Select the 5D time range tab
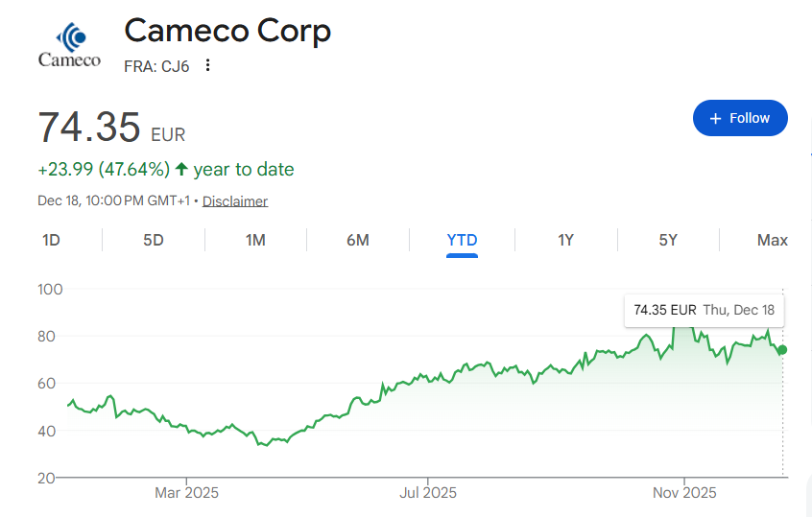Screen dimensions: 812x517 (154, 240)
